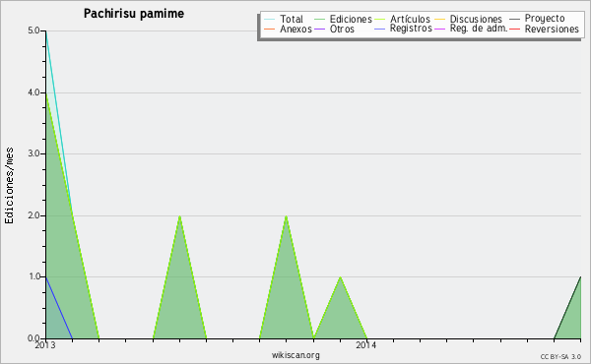Click the CC BY-SA 3.0 license text
This screenshot has width=591, height=364.
[560, 356]
